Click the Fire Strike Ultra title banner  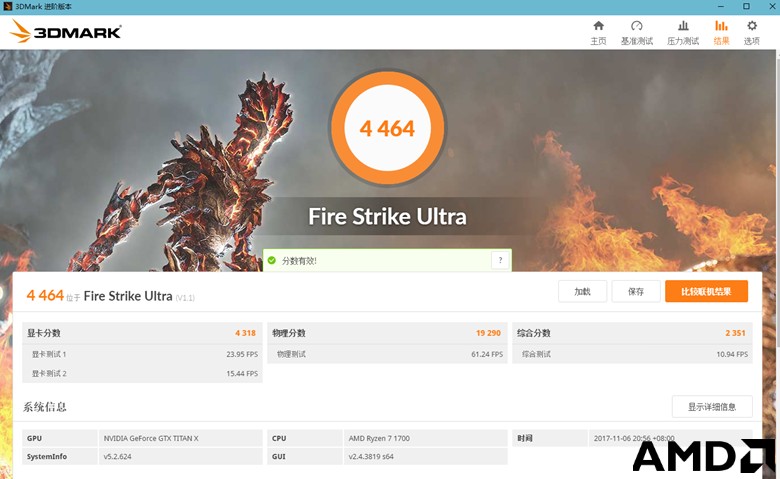click(388, 217)
